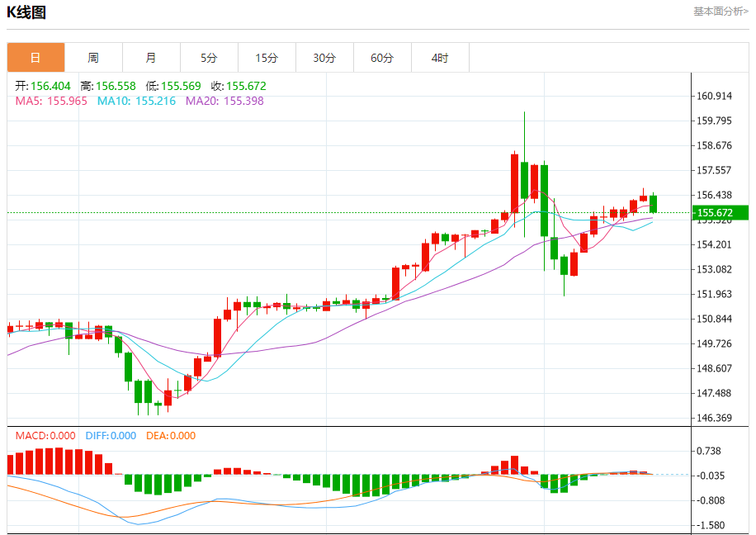
Task: Open the 5分 interval tab
Action: tap(210, 58)
